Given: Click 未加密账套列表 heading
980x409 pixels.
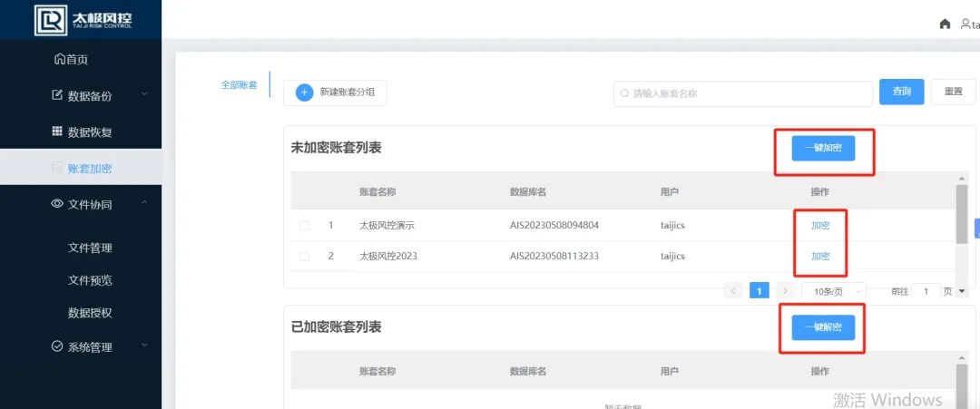Looking at the screenshot, I should 337,148.
